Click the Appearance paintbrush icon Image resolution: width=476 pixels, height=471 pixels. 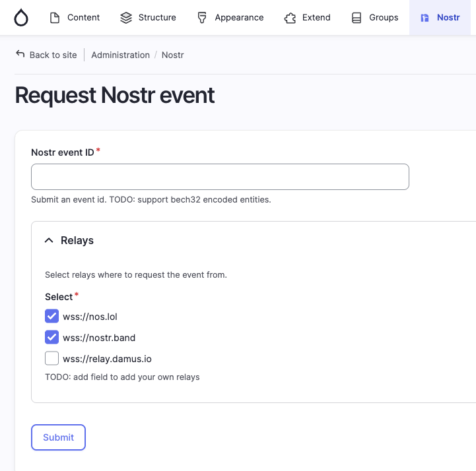tap(203, 18)
